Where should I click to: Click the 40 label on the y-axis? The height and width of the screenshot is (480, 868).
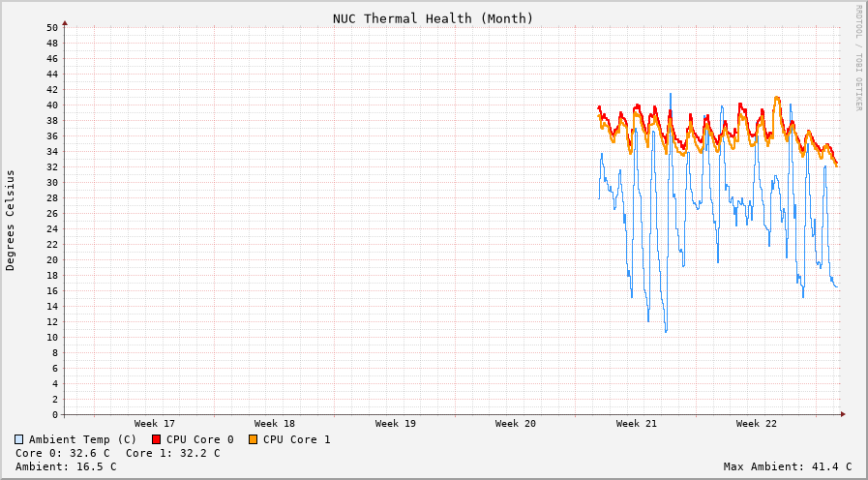click(x=52, y=105)
